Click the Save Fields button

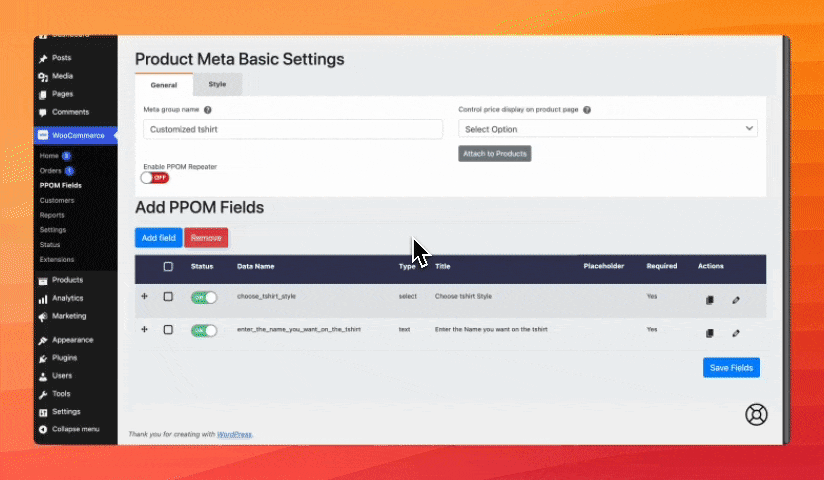(x=732, y=367)
